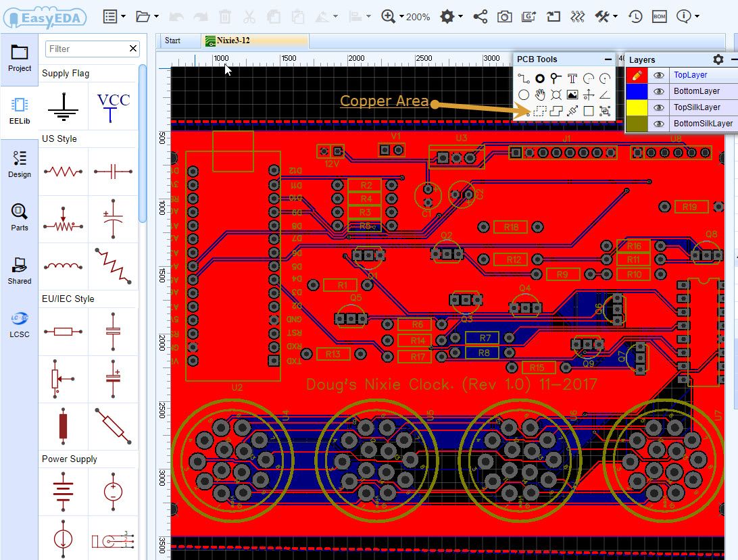Select the Solid Region tool
The image size is (738, 560).
(556, 110)
